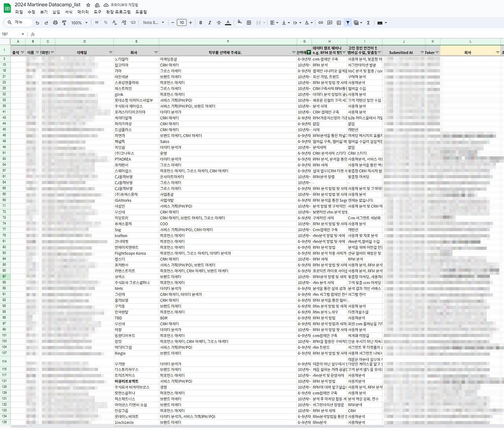Open the 데이터 menu

[x=83, y=12]
